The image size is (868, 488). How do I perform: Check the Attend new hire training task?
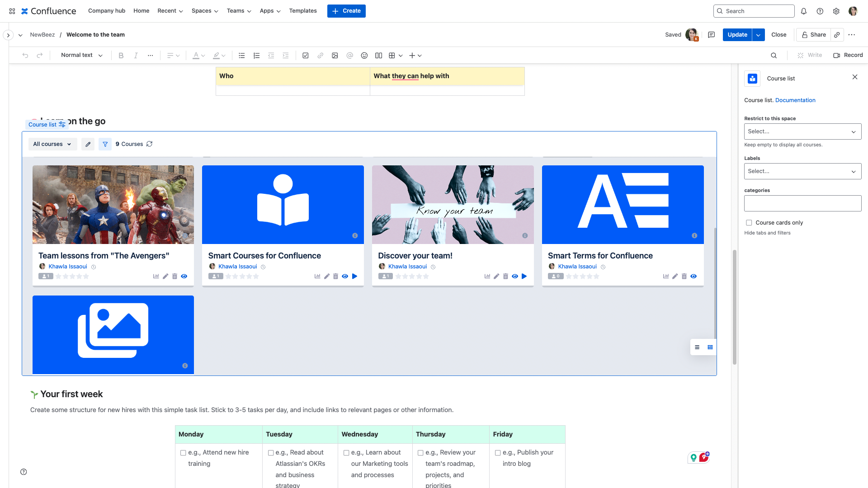click(183, 453)
